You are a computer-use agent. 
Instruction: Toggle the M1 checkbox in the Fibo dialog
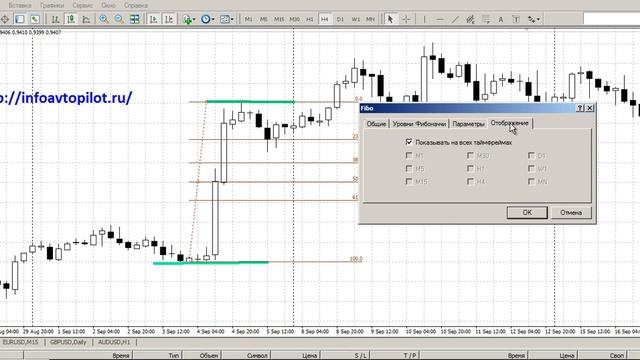coord(409,156)
